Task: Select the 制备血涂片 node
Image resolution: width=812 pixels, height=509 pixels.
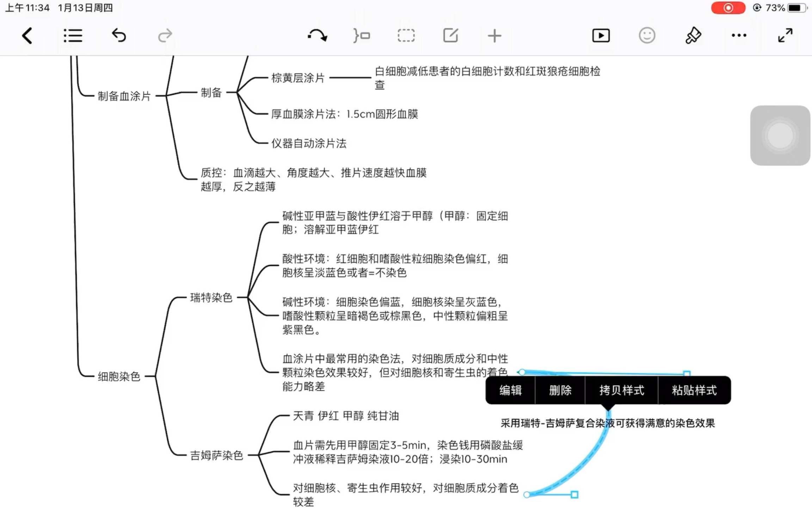Action: click(x=124, y=96)
